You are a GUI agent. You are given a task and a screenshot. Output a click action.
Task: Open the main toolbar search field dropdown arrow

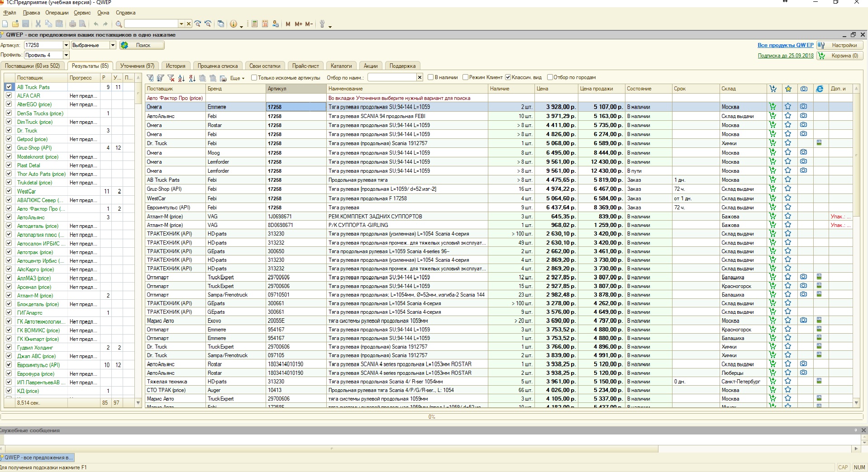(181, 24)
